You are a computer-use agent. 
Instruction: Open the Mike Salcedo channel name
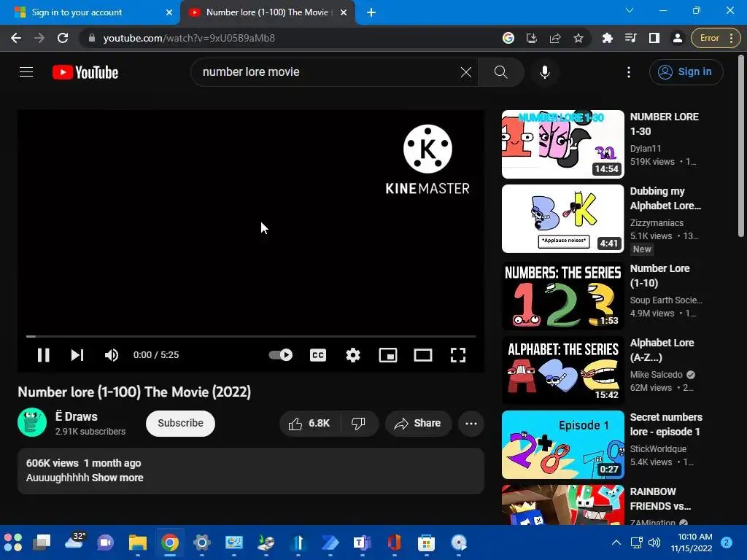(x=656, y=375)
